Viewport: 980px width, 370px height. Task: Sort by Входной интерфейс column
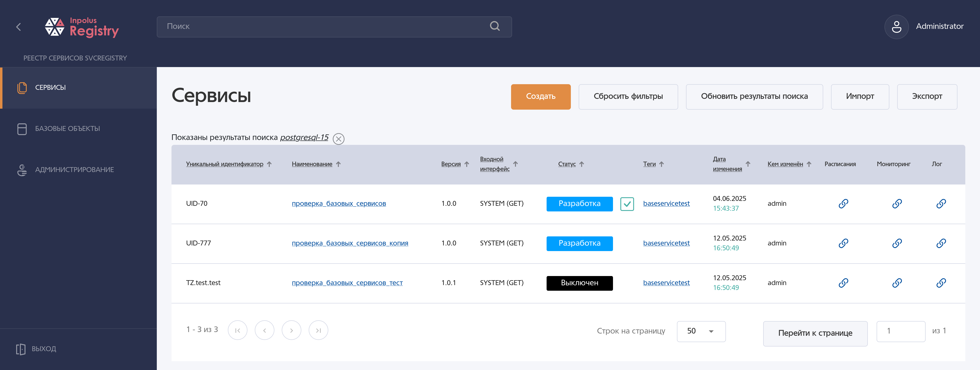coord(499,164)
